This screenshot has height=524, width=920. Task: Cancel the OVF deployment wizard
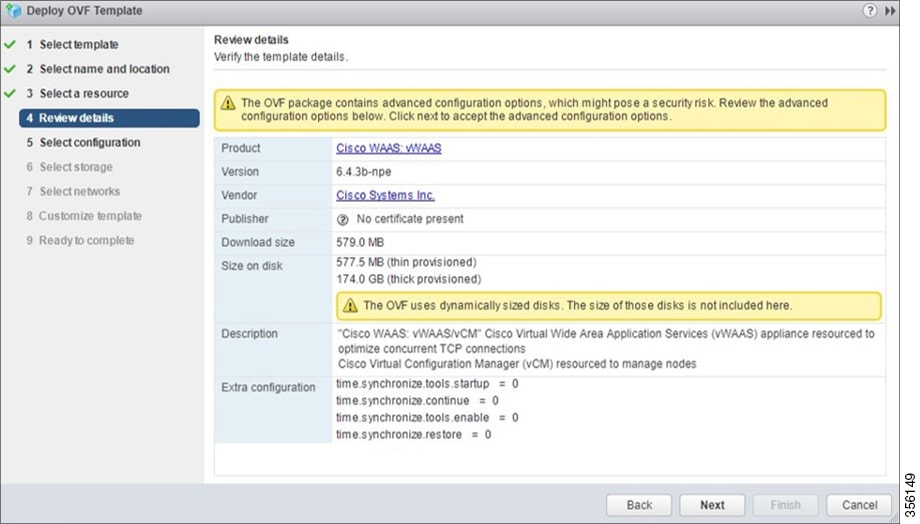pyautogui.click(x=859, y=505)
